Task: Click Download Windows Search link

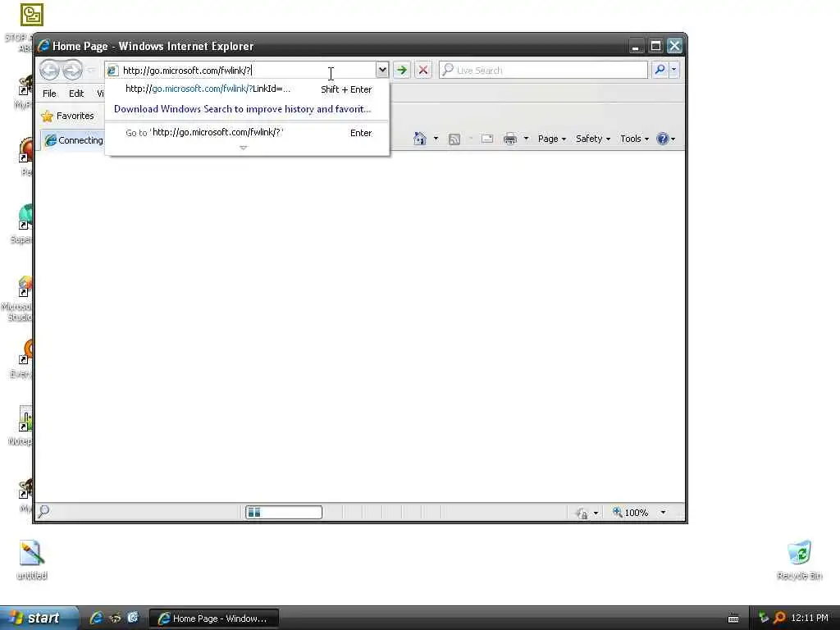Action: (x=242, y=109)
